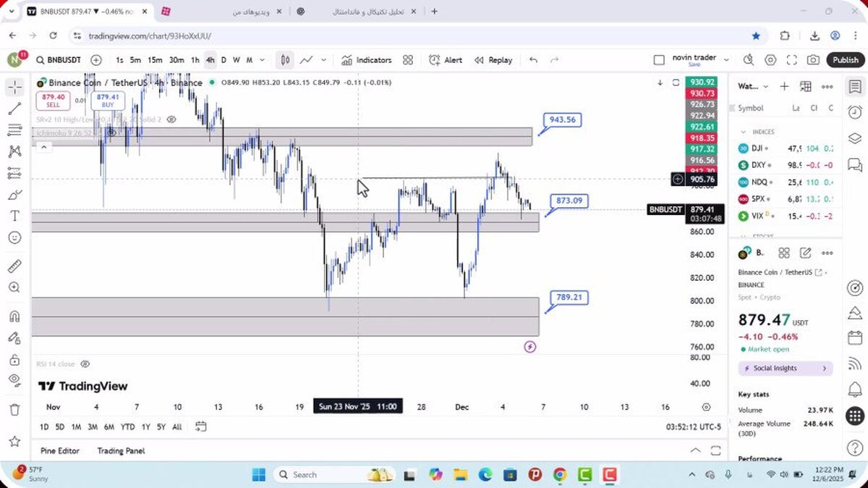
Task: Toggle visibility of Ichimoku indicator
Action: point(111,132)
